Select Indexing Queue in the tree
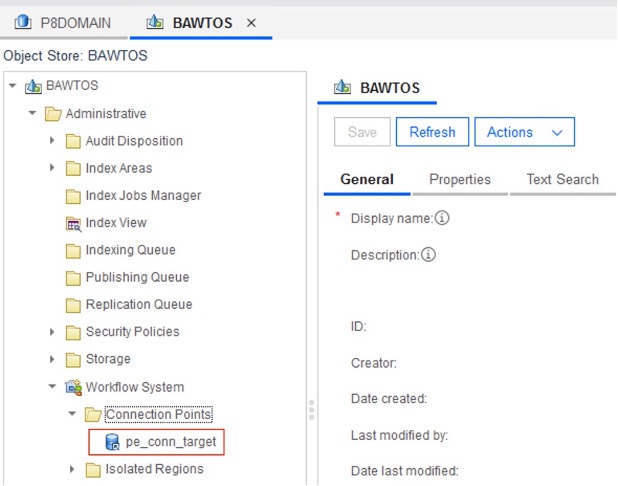 130,250
